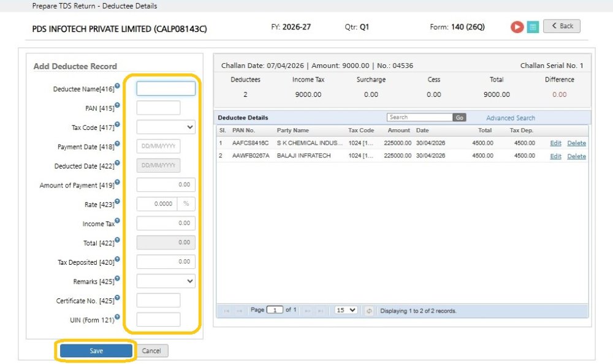Click the Tax Deposited field

coord(166,262)
